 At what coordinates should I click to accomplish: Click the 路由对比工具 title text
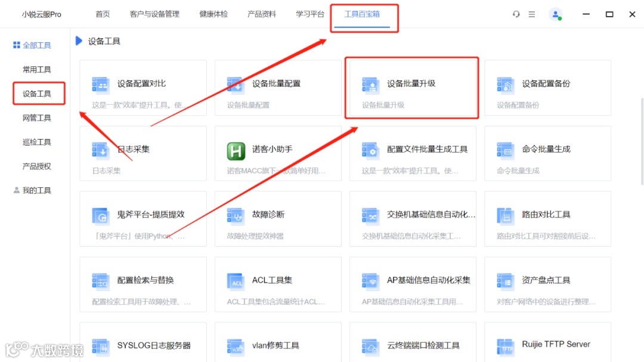(546, 214)
